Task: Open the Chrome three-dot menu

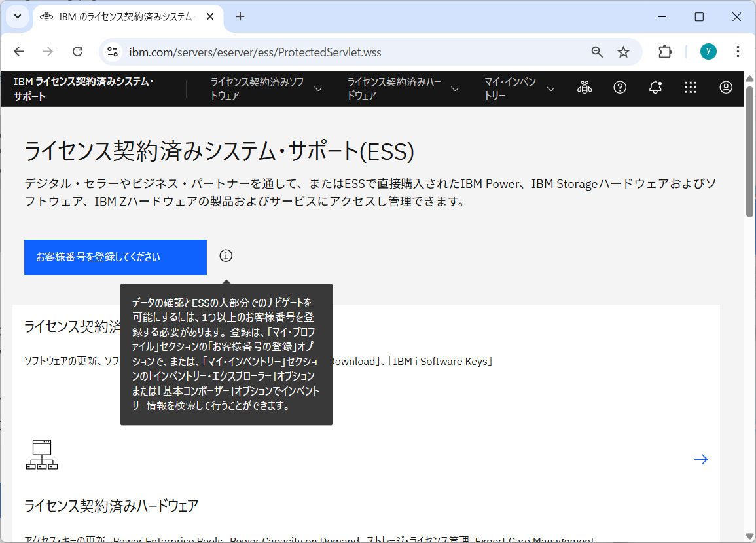Action: pyautogui.click(x=738, y=52)
